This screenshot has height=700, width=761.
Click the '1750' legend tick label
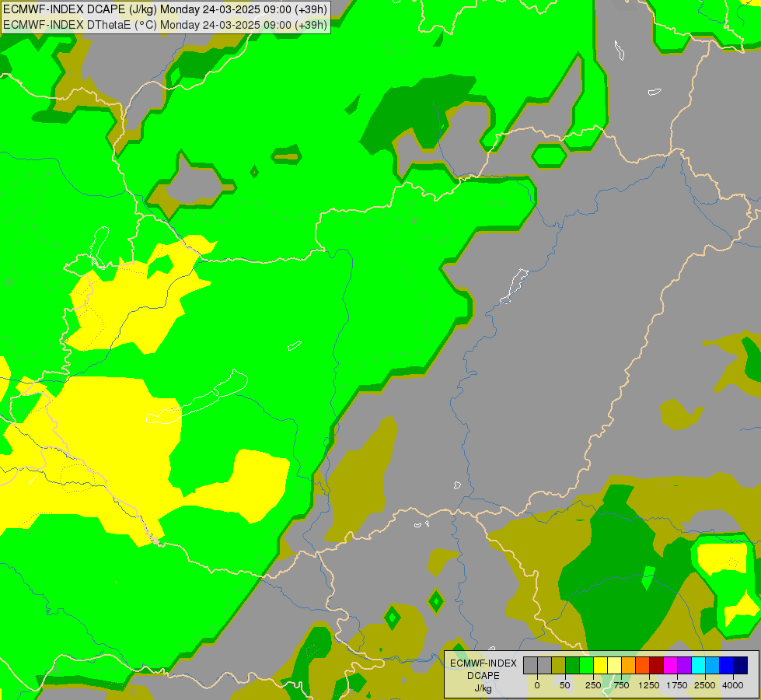(x=677, y=685)
